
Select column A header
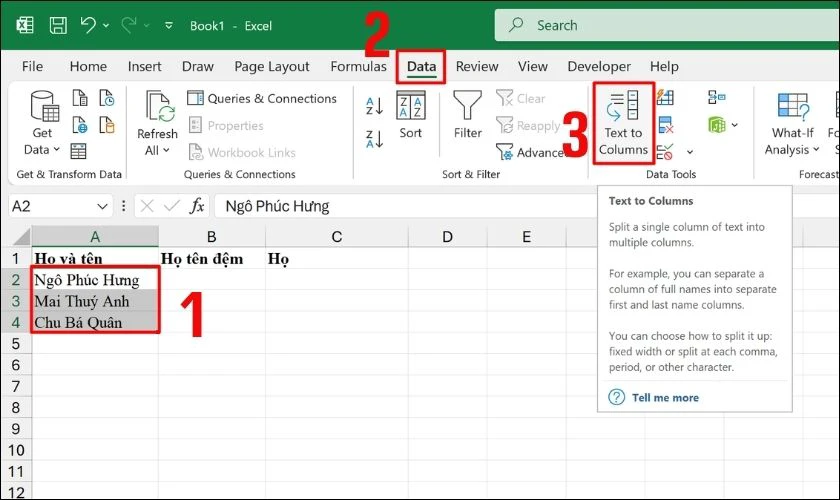pos(95,236)
